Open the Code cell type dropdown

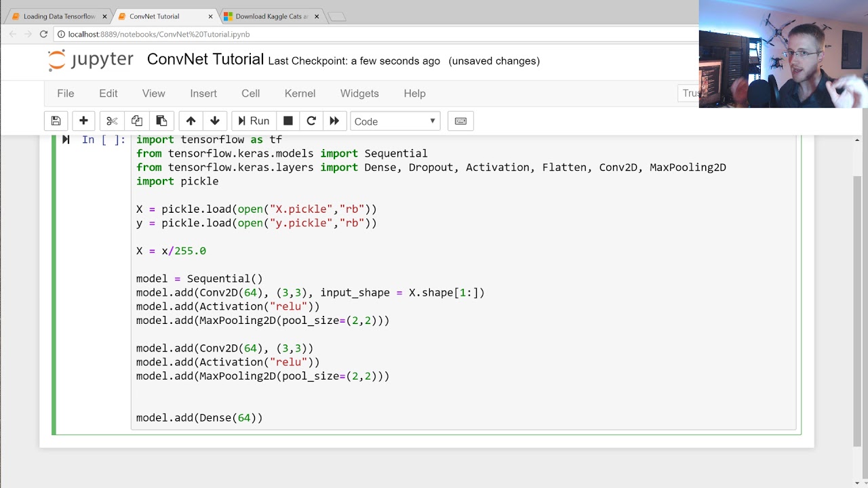pyautogui.click(x=395, y=121)
